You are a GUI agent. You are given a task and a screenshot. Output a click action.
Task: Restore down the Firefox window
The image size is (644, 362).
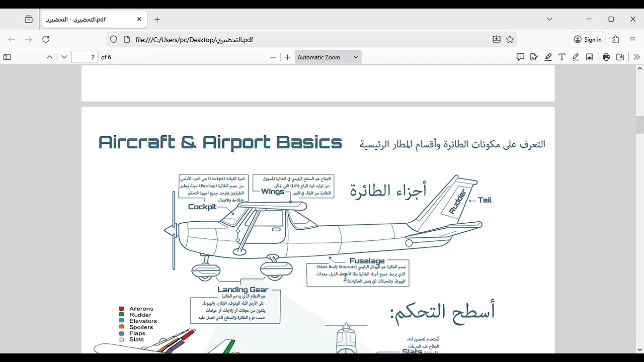pyautogui.click(x=611, y=19)
